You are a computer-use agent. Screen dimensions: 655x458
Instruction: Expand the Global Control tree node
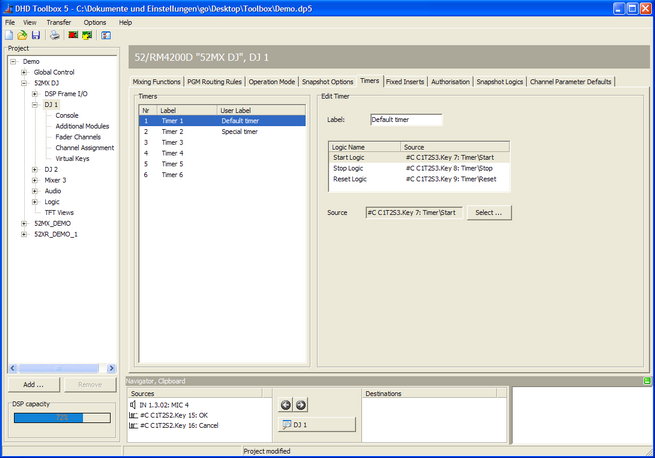pyautogui.click(x=24, y=72)
